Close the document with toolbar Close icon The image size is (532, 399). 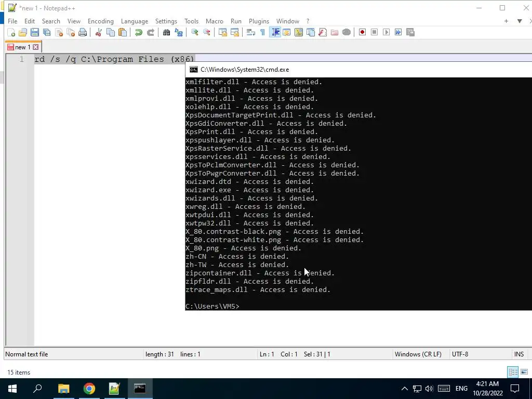(59, 32)
